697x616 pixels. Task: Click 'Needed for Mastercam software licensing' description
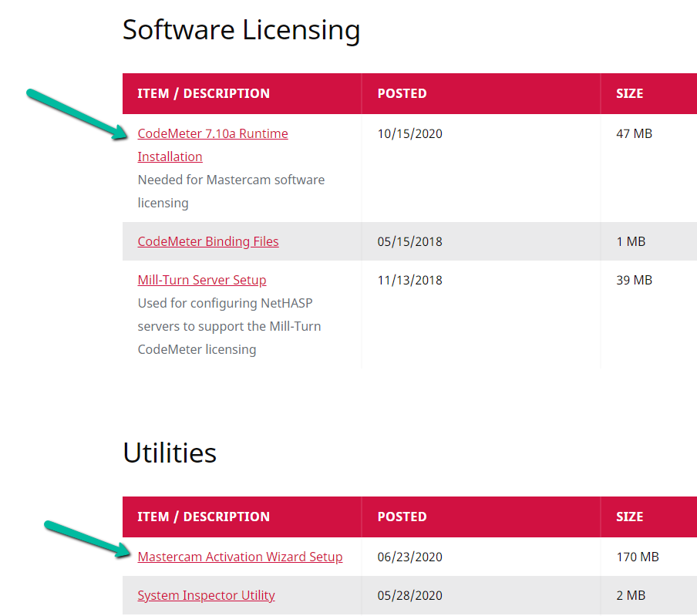(231, 191)
